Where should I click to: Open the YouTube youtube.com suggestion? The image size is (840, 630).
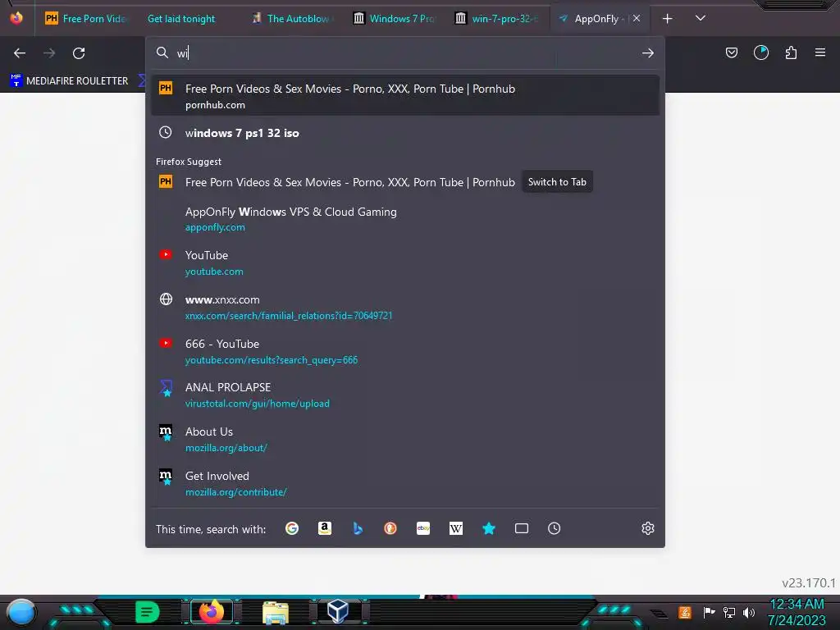tap(405, 263)
